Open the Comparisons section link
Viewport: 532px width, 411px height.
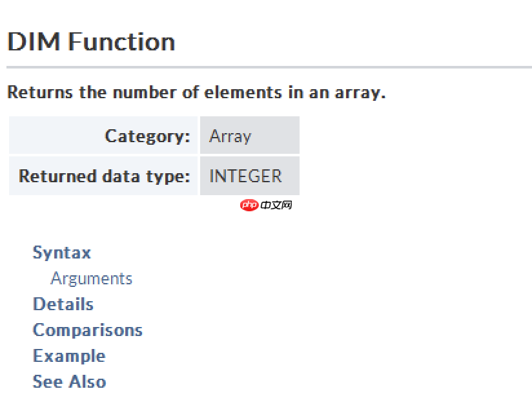(88, 330)
